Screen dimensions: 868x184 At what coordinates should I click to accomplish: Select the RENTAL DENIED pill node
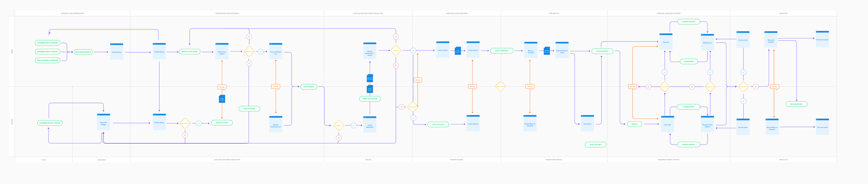pyautogui.click(x=249, y=108)
